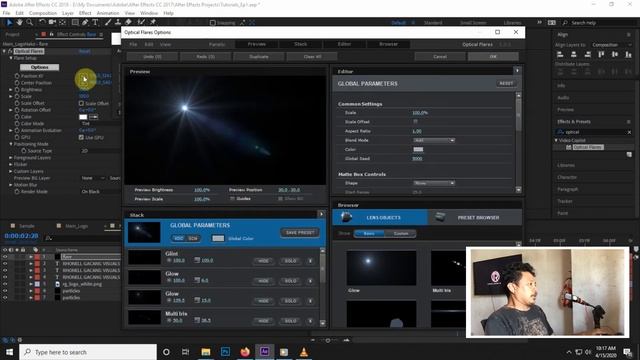Select the Custom show filter in Browser
The height and width of the screenshot is (360, 640).
[x=401, y=233]
